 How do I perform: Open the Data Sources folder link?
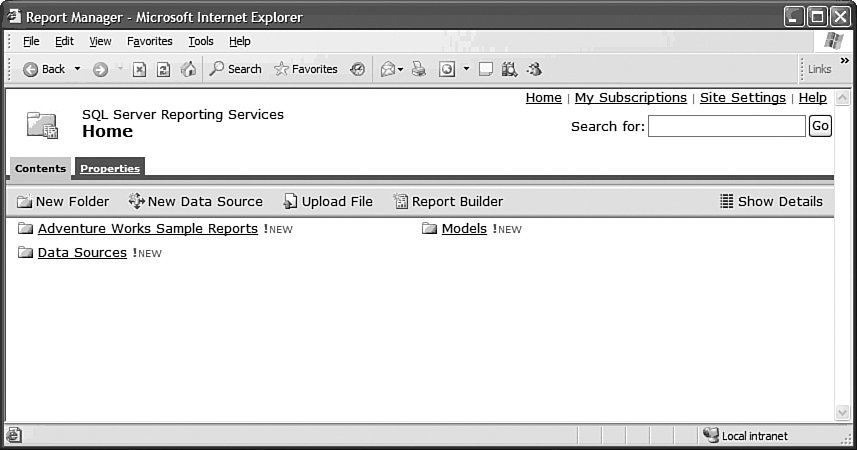click(82, 253)
